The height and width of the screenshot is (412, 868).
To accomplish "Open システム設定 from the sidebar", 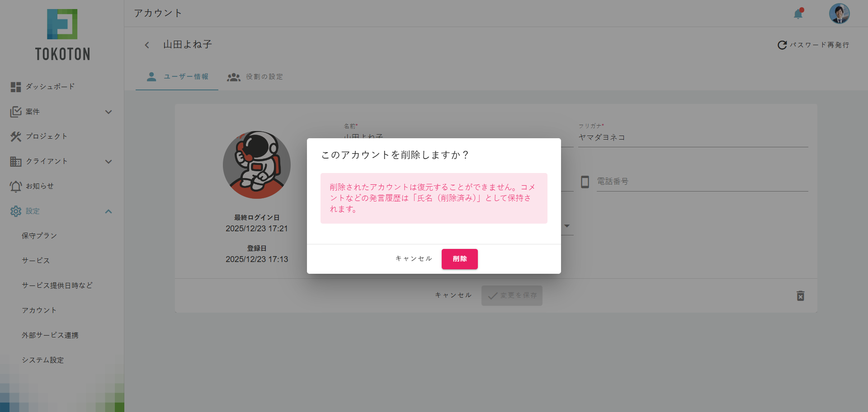I will (x=43, y=360).
